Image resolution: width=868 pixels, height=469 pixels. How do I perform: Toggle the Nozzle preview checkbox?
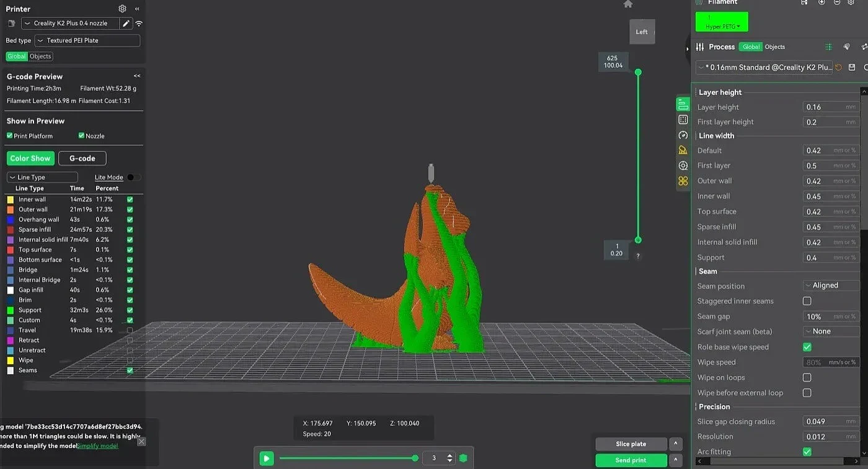81,135
